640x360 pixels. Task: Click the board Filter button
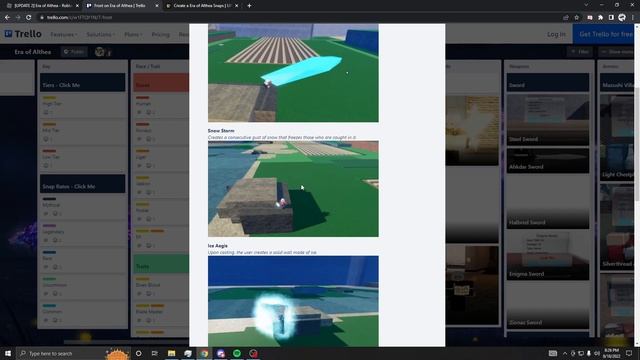pyautogui.click(x=580, y=52)
